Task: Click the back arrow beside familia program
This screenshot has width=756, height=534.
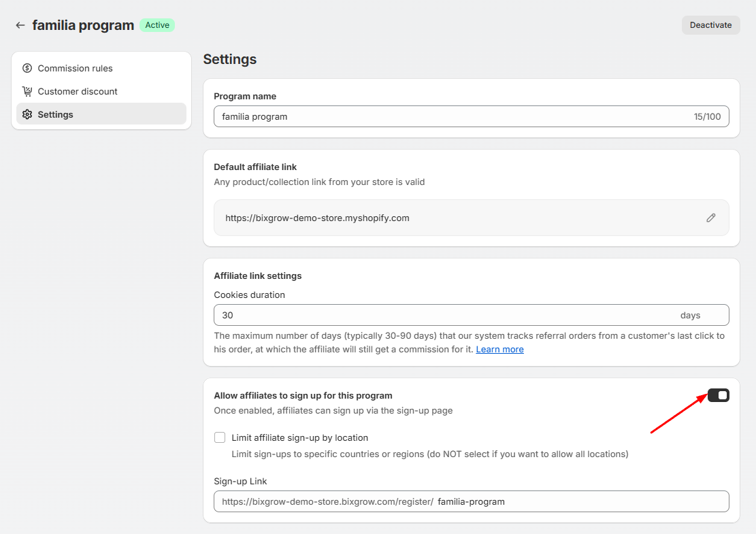Action: point(20,25)
